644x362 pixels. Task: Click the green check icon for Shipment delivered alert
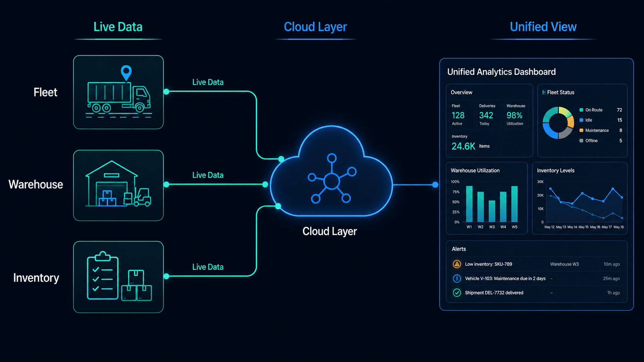(457, 293)
